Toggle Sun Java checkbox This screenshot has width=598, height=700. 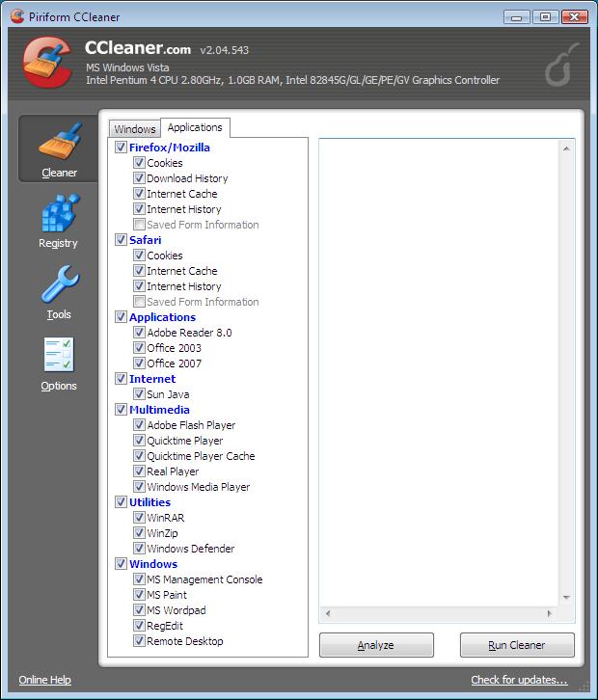pyautogui.click(x=139, y=393)
